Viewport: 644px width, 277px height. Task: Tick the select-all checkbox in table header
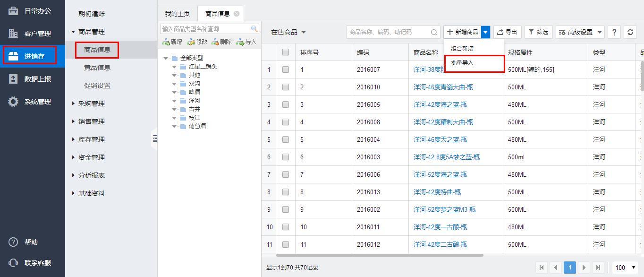pyautogui.click(x=286, y=52)
